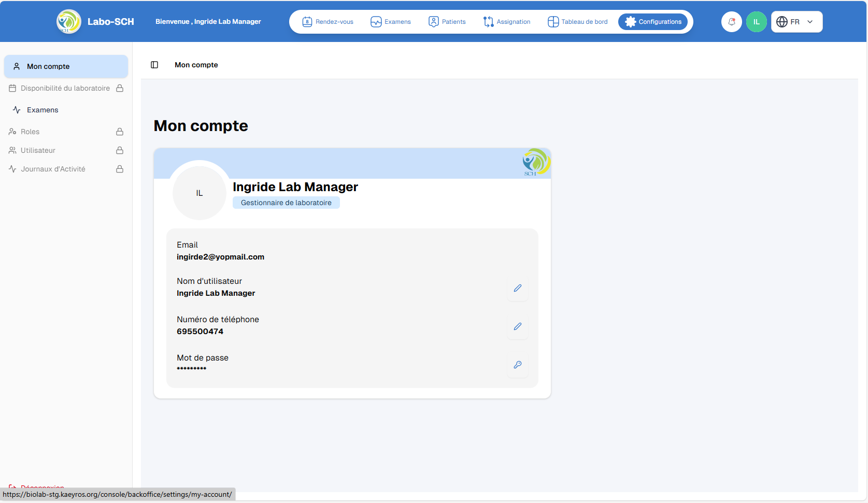Click lock icon beside Journaux d'Activité
Screen dimensions: 868x503
click(x=120, y=169)
